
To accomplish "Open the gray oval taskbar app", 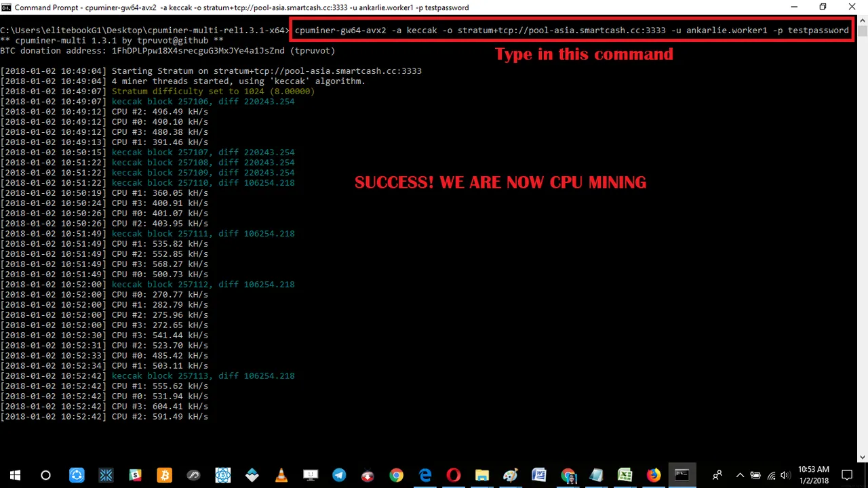I will pyautogui.click(x=193, y=475).
